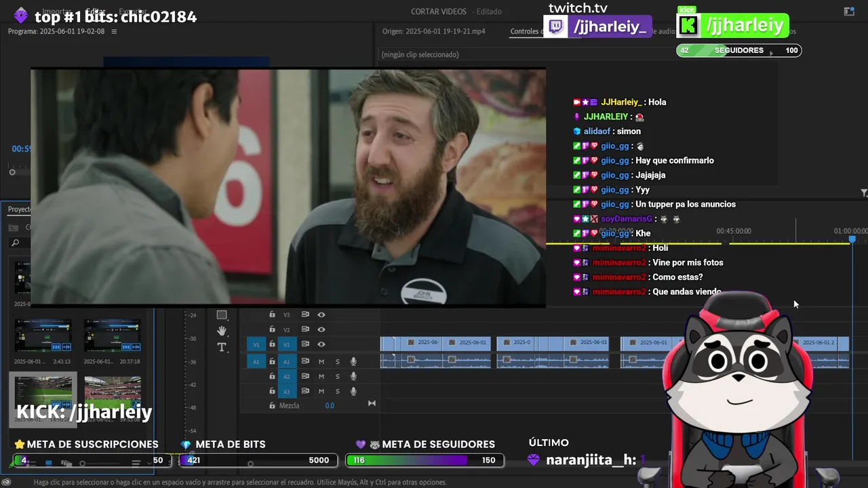Click the Mezcla track keyframe navigation icon
Image resolution: width=868 pixels, height=488 pixels.
coord(372,403)
